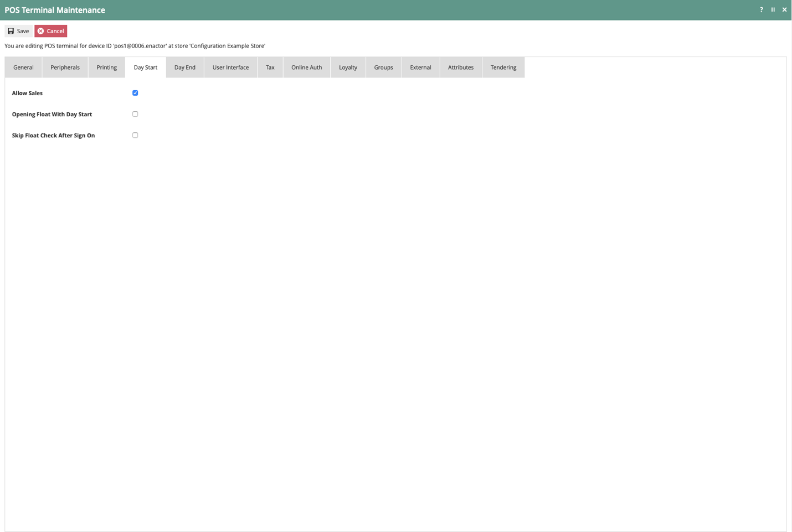The width and height of the screenshot is (792, 532).
Task: Open the Online Auth tab
Action: tap(307, 68)
